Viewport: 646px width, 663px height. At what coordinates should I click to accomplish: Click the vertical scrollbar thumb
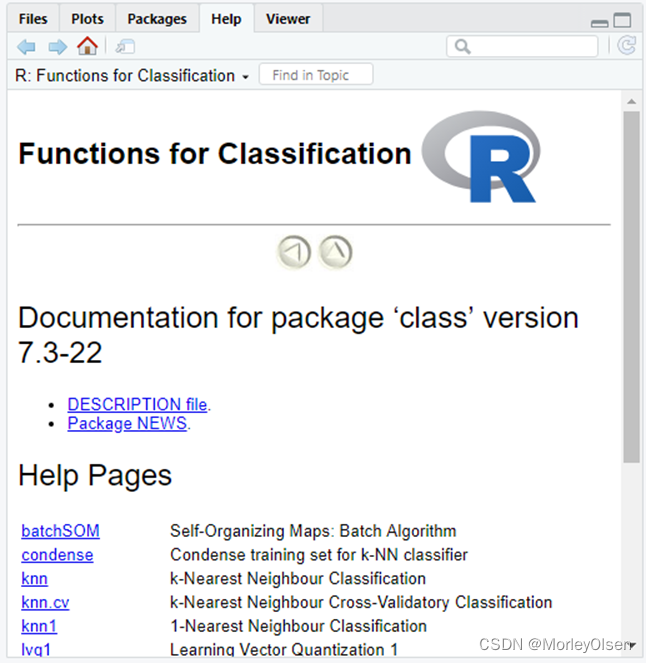point(632,287)
